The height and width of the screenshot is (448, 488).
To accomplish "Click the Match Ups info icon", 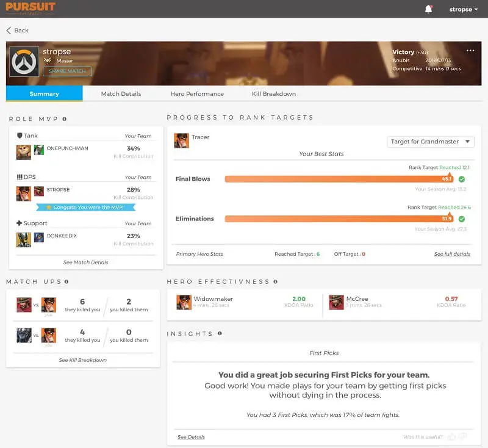I will point(66,281).
